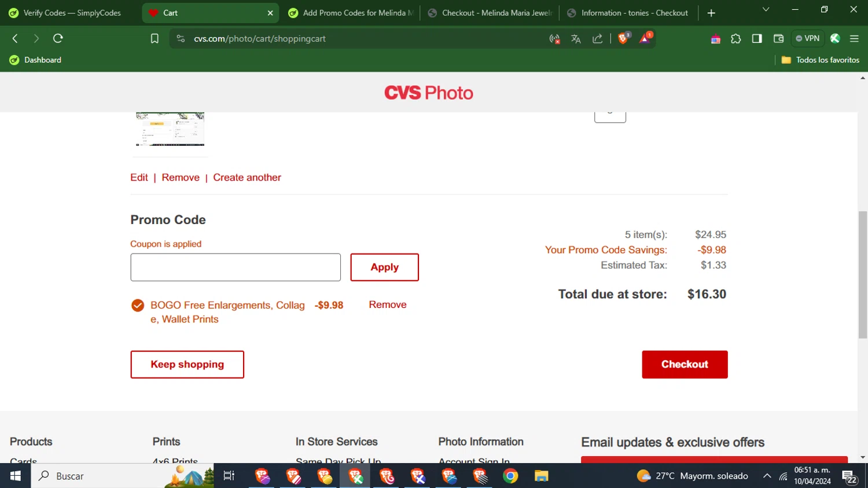
Task: Toggle the browser sidebar panel
Action: click(757, 39)
